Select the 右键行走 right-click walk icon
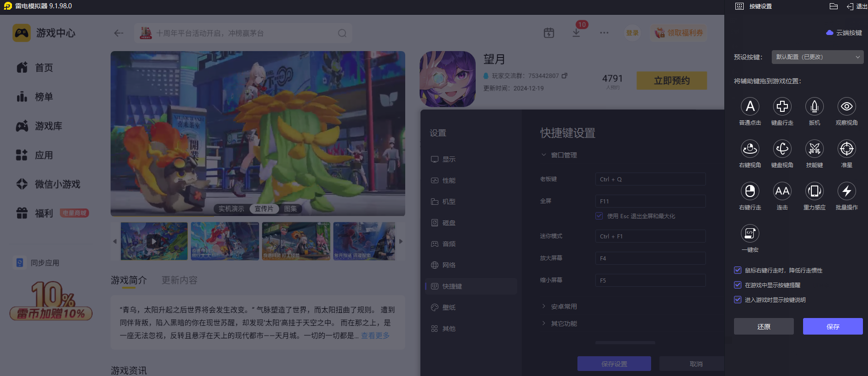868x376 pixels. [x=750, y=191]
